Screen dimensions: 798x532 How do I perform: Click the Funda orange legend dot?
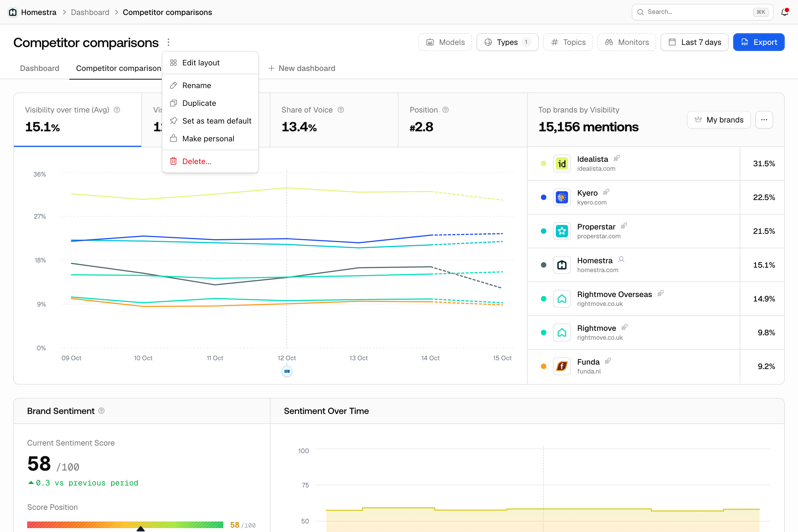coord(544,366)
